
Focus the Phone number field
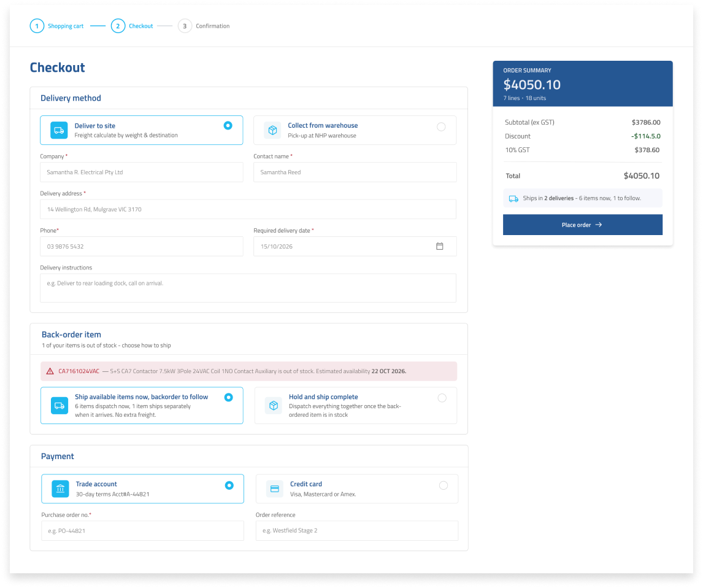142,247
